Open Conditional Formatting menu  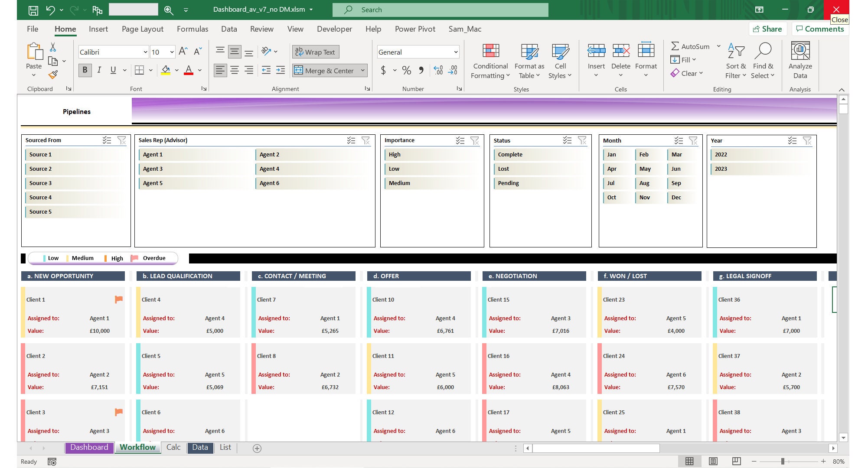point(490,62)
